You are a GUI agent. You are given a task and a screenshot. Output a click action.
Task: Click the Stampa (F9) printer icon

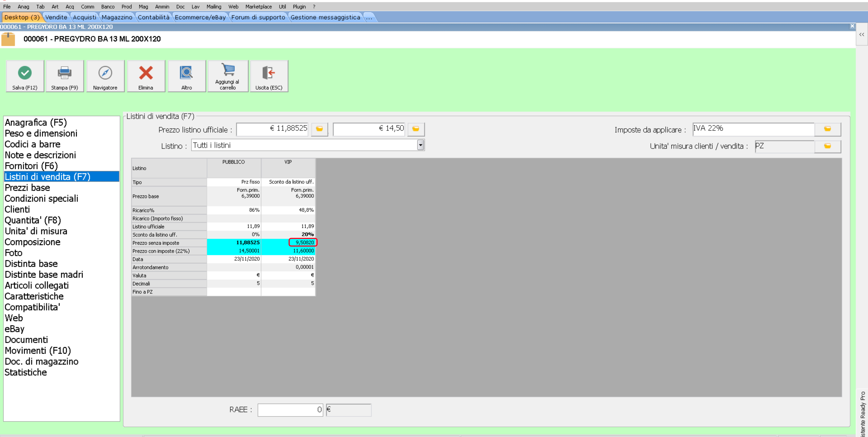click(64, 72)
